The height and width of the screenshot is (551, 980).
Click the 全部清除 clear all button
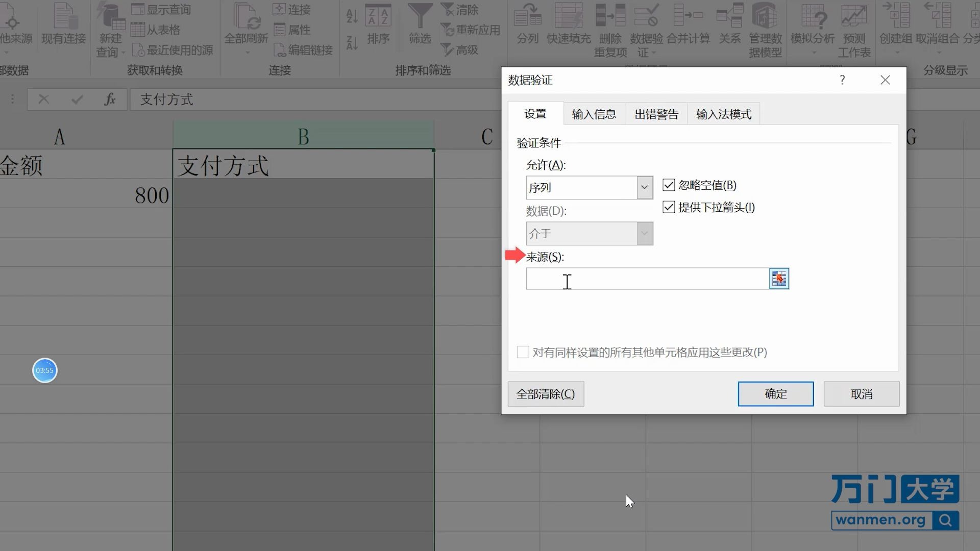(x=545, y=393)
